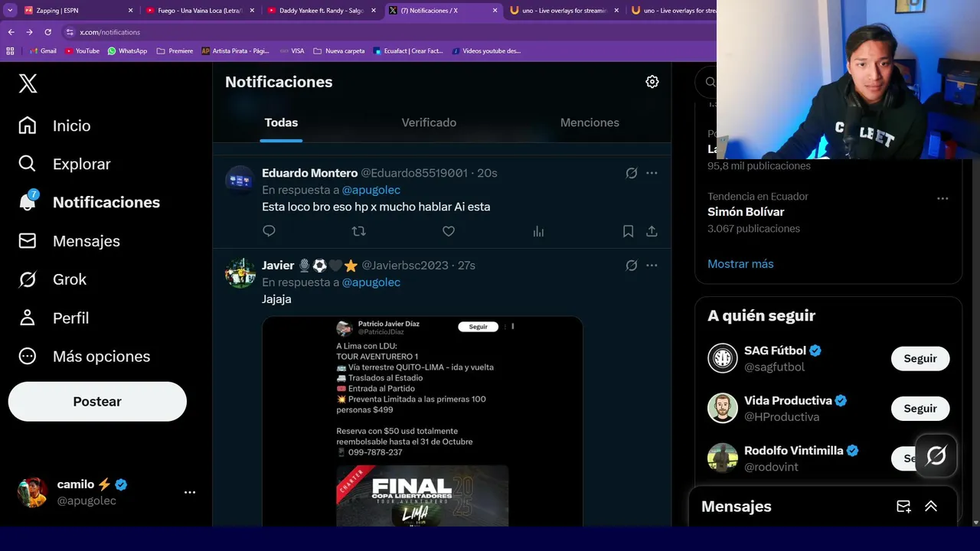The width and height of the screenshot is (980, 551).
Task: Click Grok icon on Eduardo Montero's post
Action: 632,173
